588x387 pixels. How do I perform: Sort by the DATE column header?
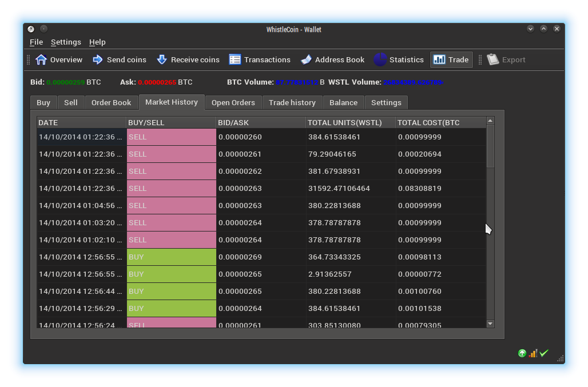[81, 122]
